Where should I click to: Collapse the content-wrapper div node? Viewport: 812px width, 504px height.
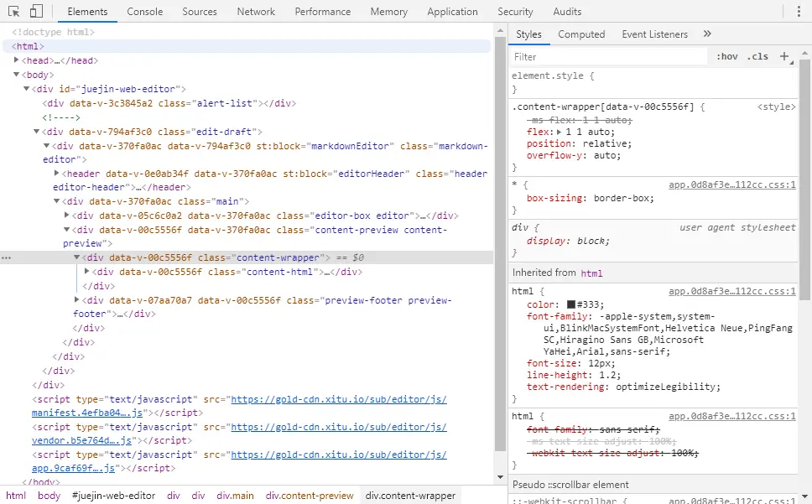click(76, 257)
